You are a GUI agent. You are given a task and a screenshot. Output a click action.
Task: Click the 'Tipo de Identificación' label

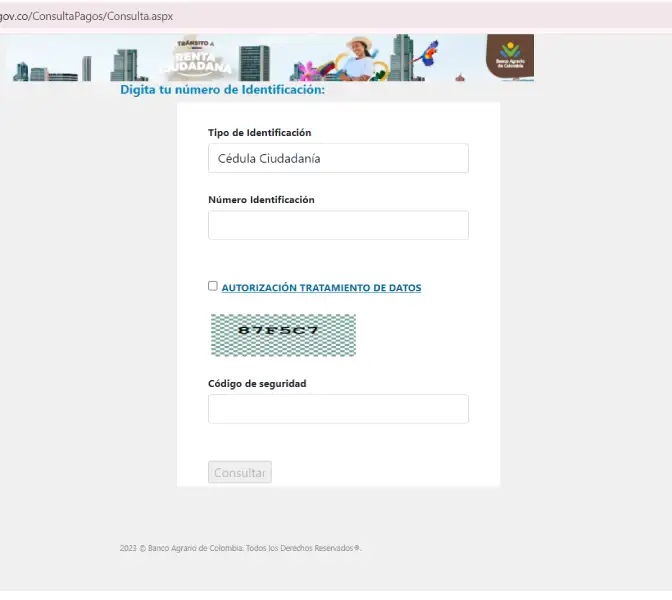tap(260, 133)
